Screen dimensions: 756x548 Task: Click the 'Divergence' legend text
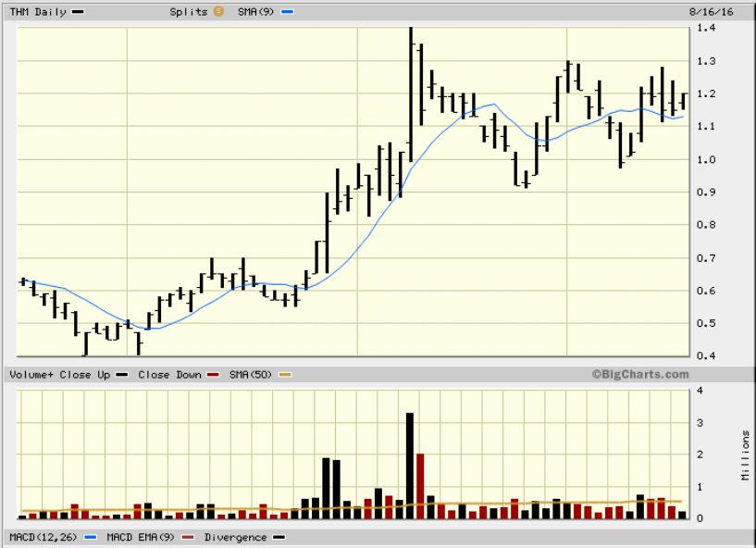235,538
